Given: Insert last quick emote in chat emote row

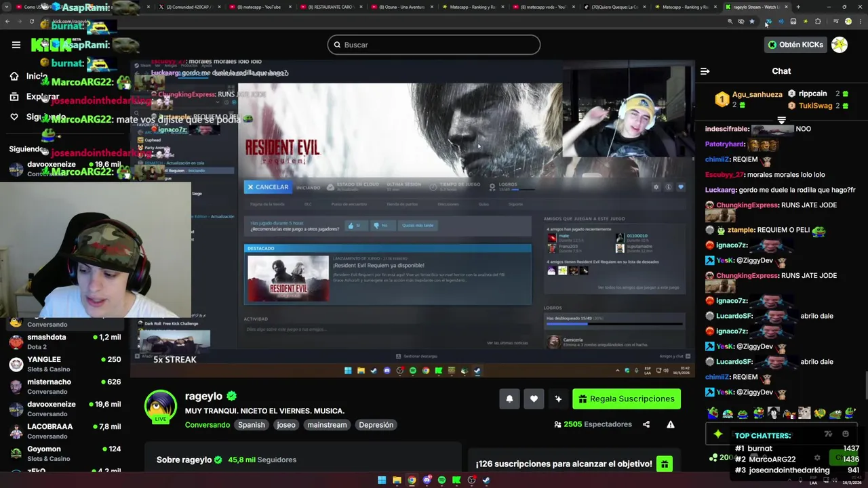Looking at the screenshot, I should point(850,413).
